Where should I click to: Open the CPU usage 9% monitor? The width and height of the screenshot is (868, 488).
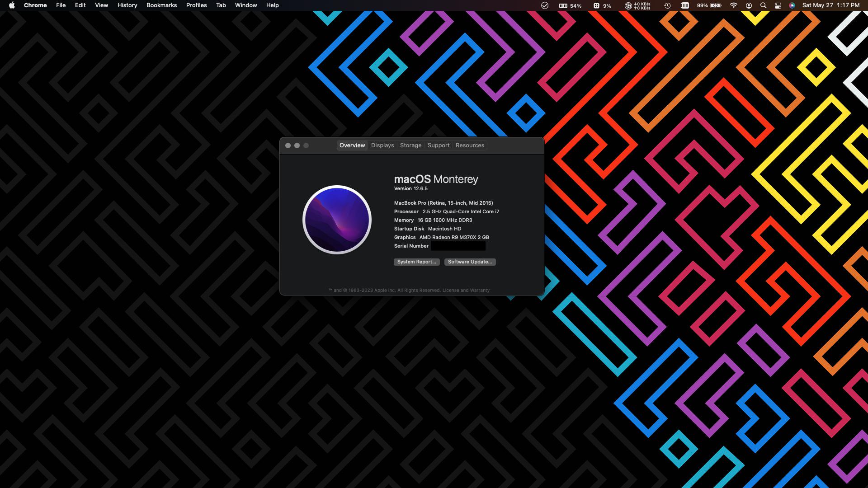602,5
